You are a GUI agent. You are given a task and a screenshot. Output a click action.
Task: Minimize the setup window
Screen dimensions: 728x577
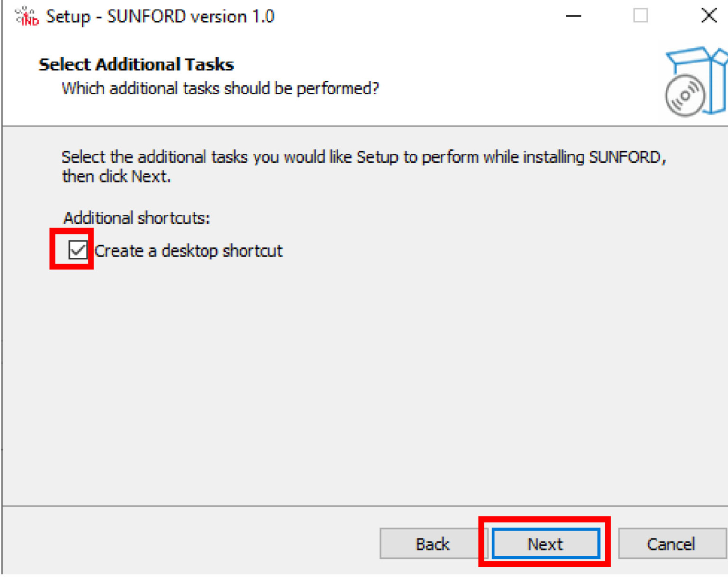tap(573, 16)
